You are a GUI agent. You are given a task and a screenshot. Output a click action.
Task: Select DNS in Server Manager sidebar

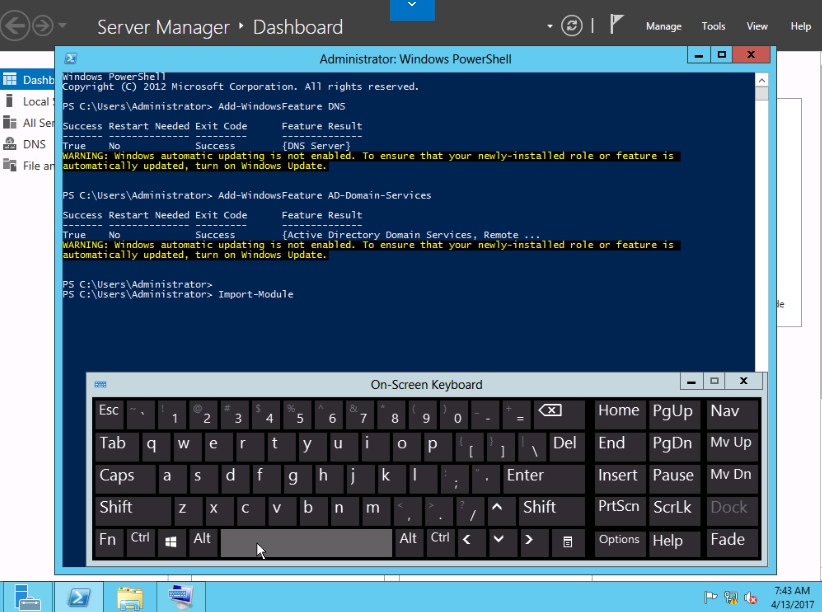[x=28, y=144]
